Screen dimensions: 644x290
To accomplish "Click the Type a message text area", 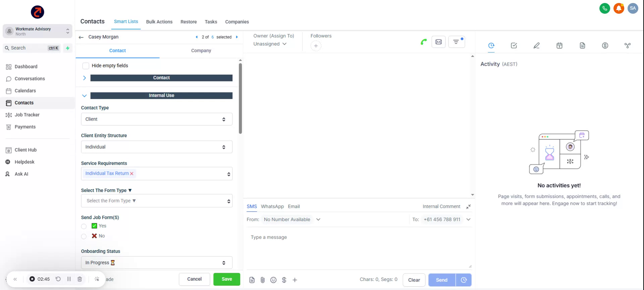I will click(x=359, y=248).
